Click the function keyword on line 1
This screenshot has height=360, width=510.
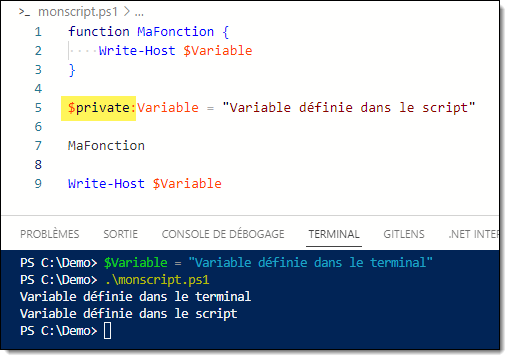click(x=99, y=32)
